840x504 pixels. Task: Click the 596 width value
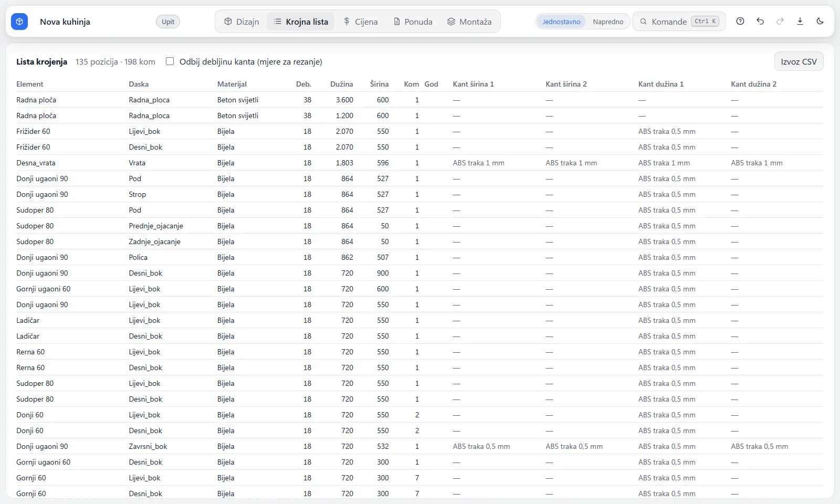(x=383, y=163)
